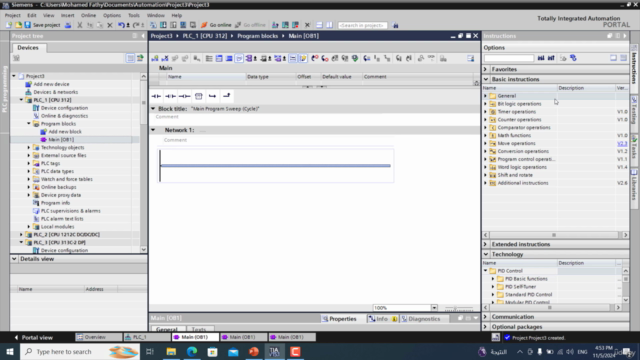Select the Devices tab in project tree

point(28,48)
